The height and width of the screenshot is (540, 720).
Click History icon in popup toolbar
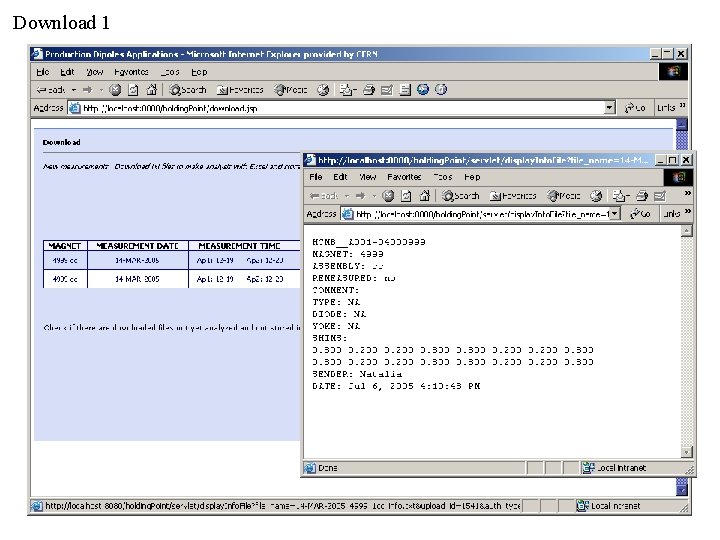coord(596,197)
